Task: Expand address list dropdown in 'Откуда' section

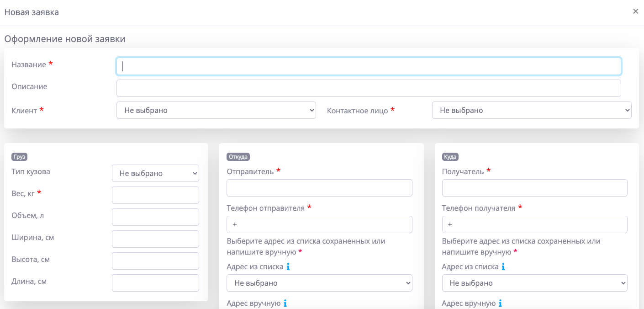Action: point(319,283)
